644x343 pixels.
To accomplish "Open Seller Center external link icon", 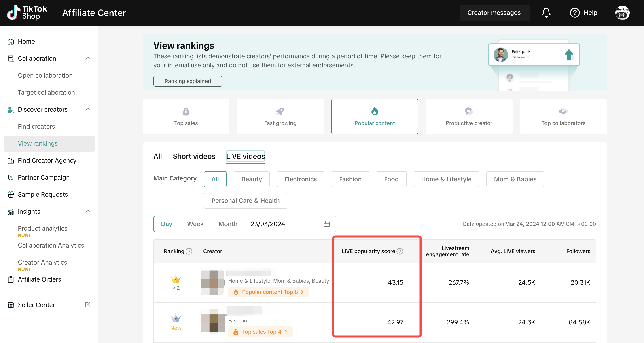I will coord(87,305).
